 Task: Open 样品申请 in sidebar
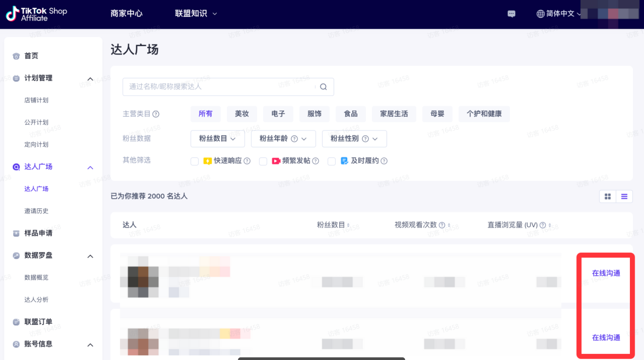pos(38,233)
